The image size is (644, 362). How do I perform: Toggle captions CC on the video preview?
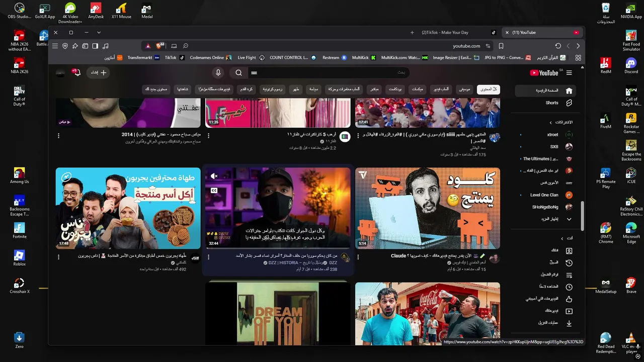click(x=214, y=191)
